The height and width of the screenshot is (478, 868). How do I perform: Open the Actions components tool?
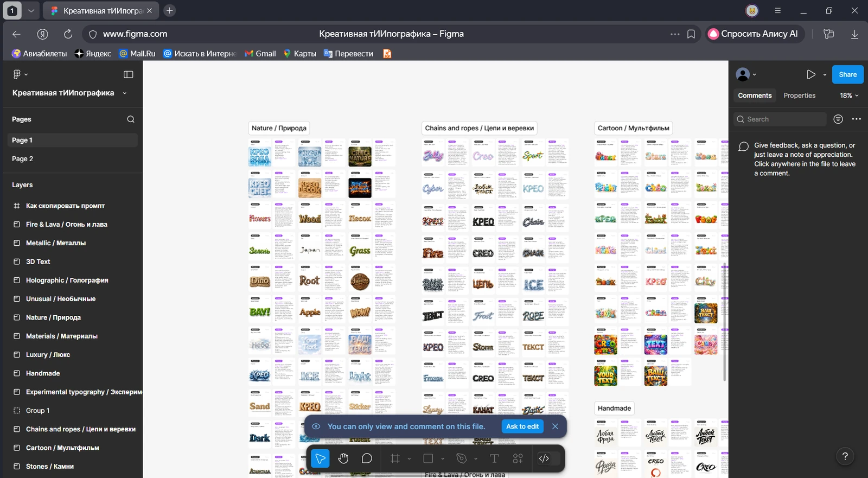(x=518, y=458)
